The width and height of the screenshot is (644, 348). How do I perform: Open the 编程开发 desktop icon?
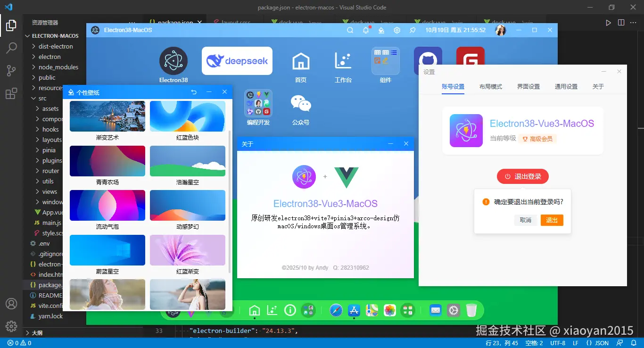point(258,103)
